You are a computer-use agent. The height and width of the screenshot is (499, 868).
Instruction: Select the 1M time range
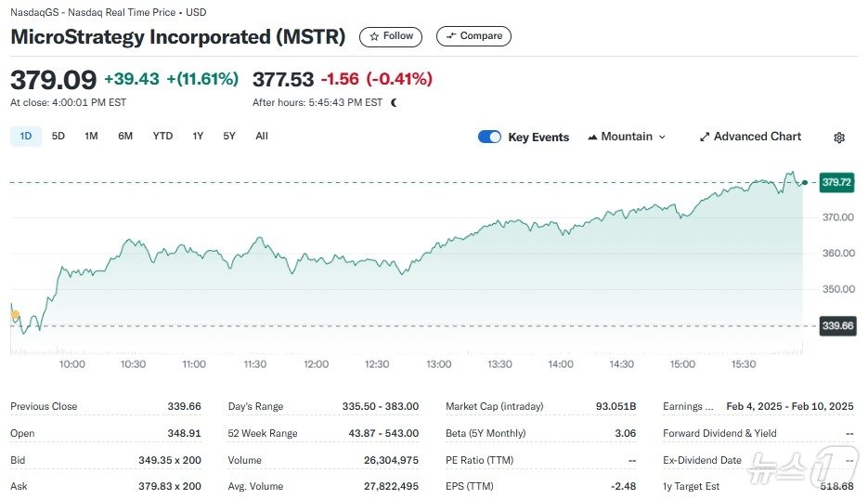point(91,136)
